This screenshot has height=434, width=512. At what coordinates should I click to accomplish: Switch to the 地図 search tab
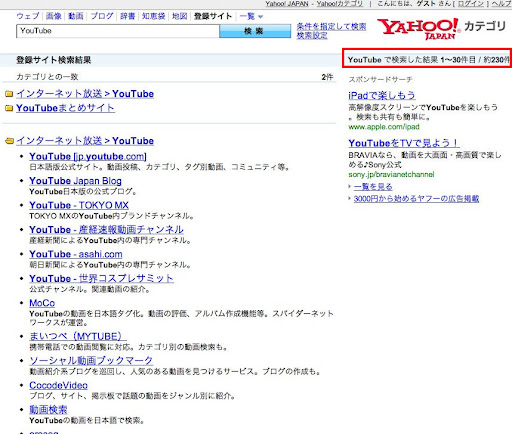[179, 16]
